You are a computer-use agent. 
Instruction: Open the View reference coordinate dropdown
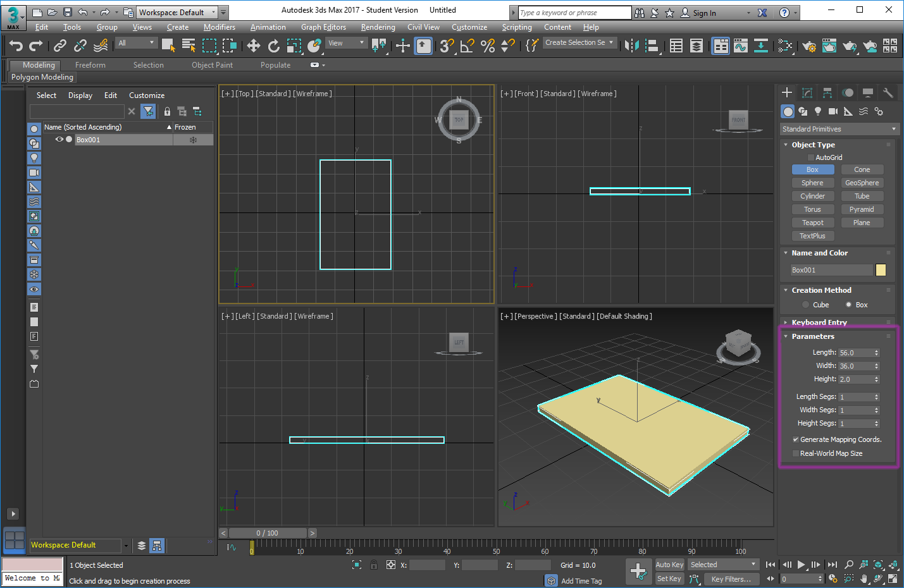[346, 42]
